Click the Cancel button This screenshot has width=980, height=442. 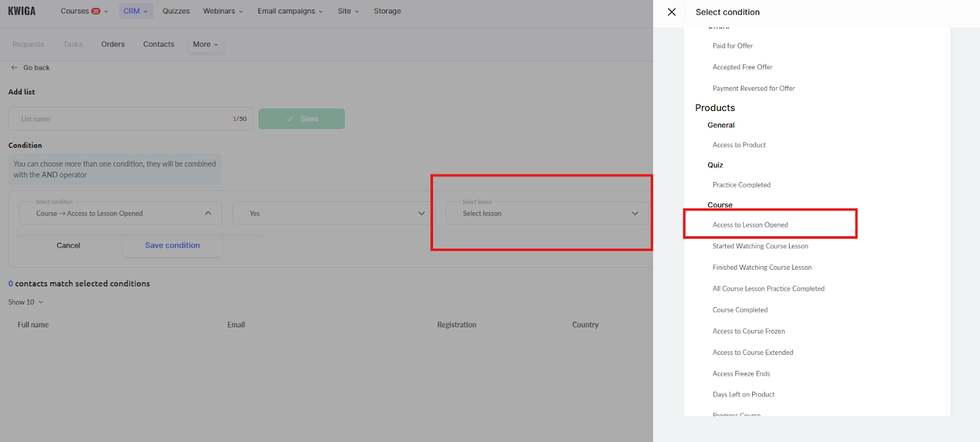[x=69, y=245]
